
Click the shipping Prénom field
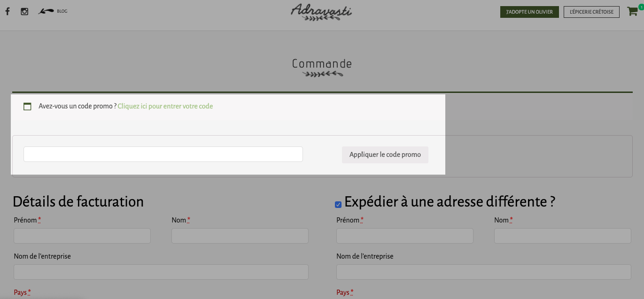405,236
